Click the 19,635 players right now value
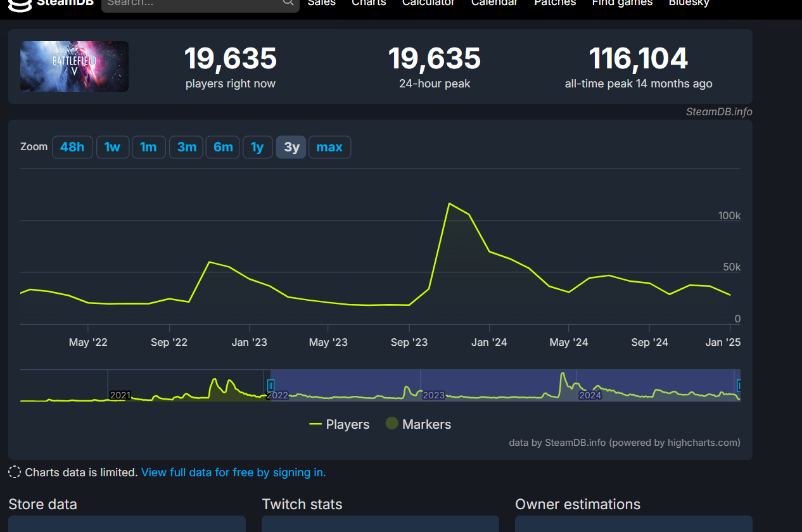 point(231,58)
